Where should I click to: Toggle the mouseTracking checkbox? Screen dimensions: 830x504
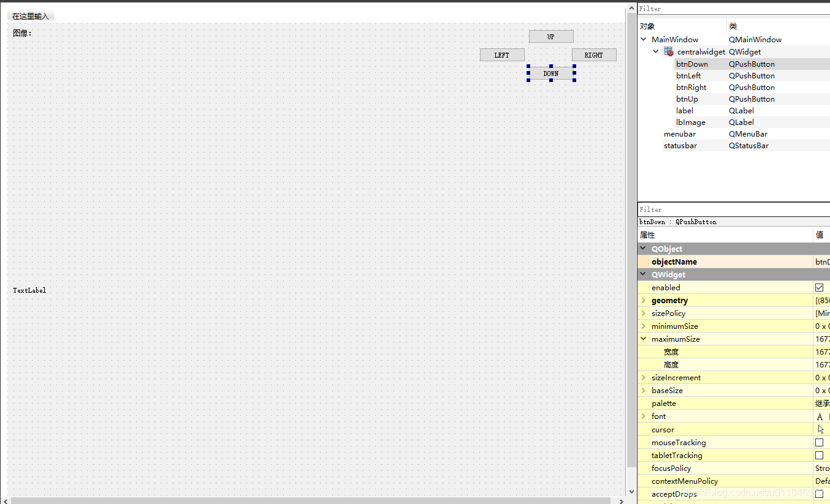(819, 442)
